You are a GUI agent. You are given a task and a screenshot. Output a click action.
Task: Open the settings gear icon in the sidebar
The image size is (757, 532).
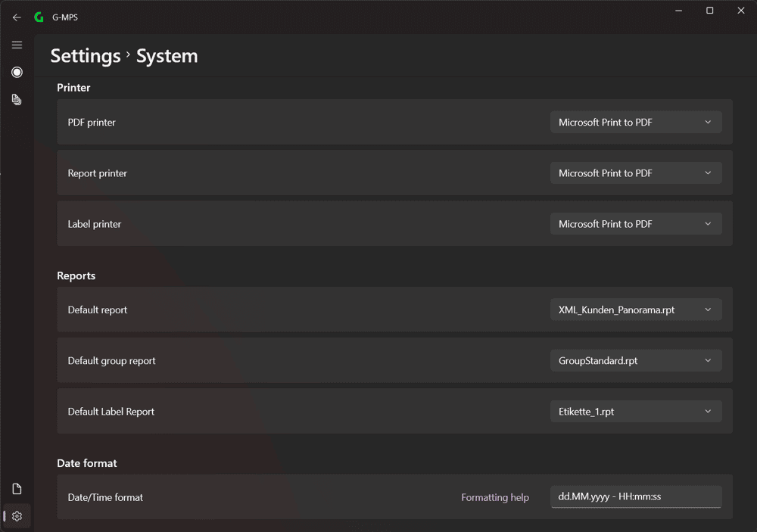coord(17,516)
